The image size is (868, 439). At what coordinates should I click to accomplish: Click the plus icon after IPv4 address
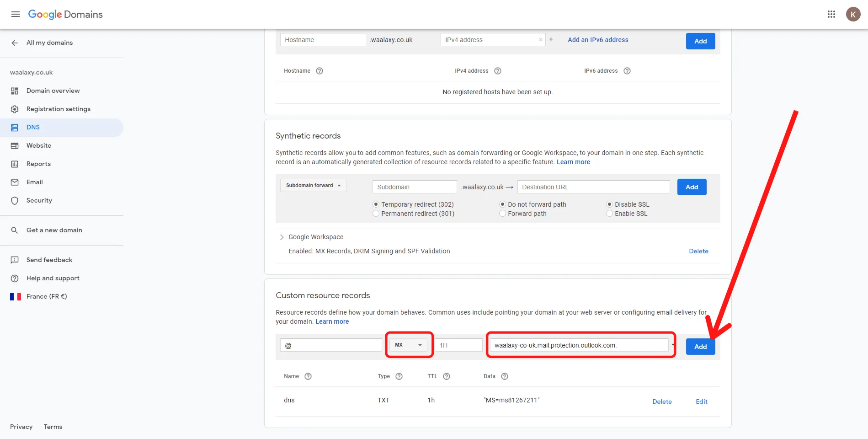(551, 39)
